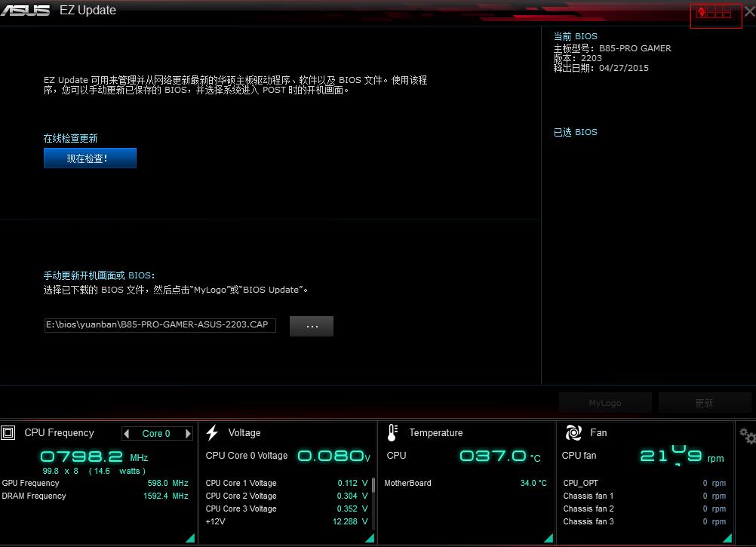The image size is (756, 547).
Task: Click the CPU_OPT fan row
Action: coord(644,483)
